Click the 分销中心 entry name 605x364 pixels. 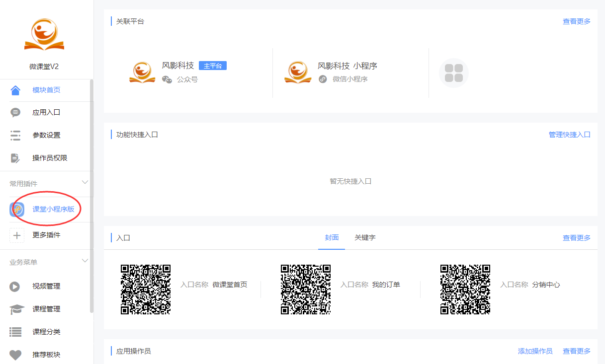click(546, 285)
